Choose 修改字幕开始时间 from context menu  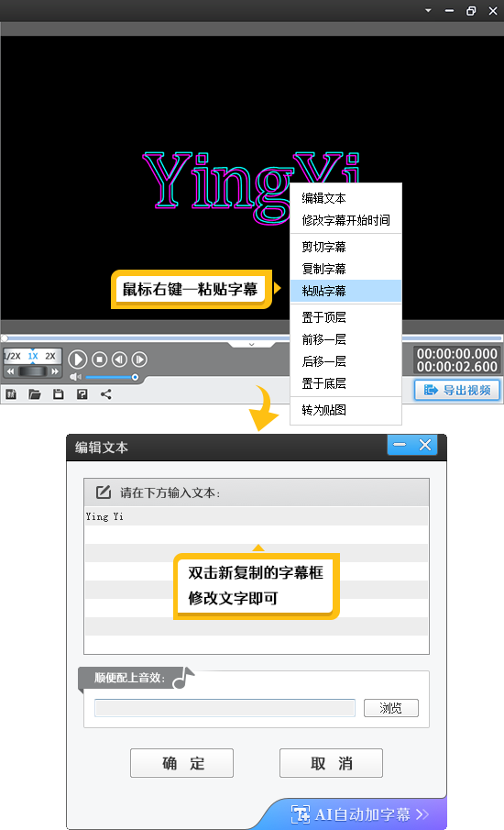(x=345, y=220)
